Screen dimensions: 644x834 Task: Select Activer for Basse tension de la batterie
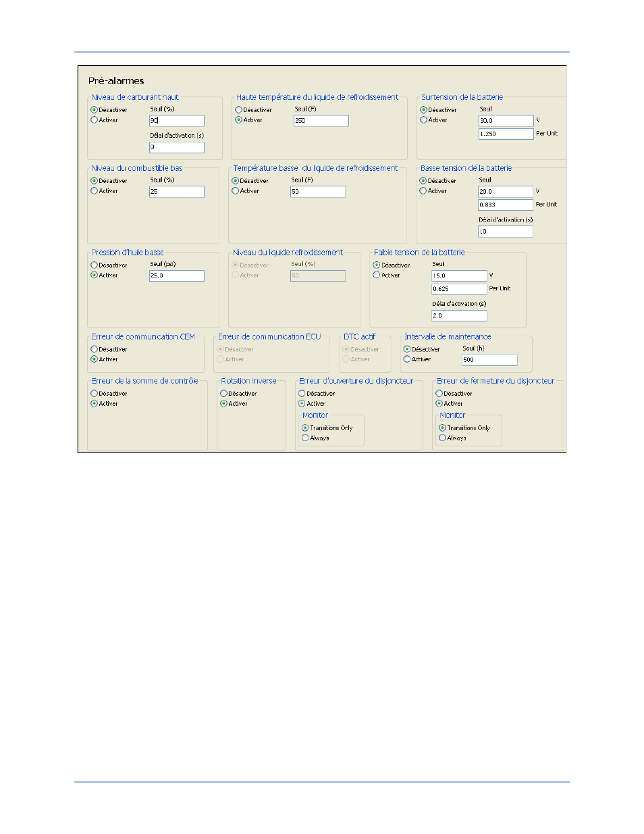click(x=423, y=191)
